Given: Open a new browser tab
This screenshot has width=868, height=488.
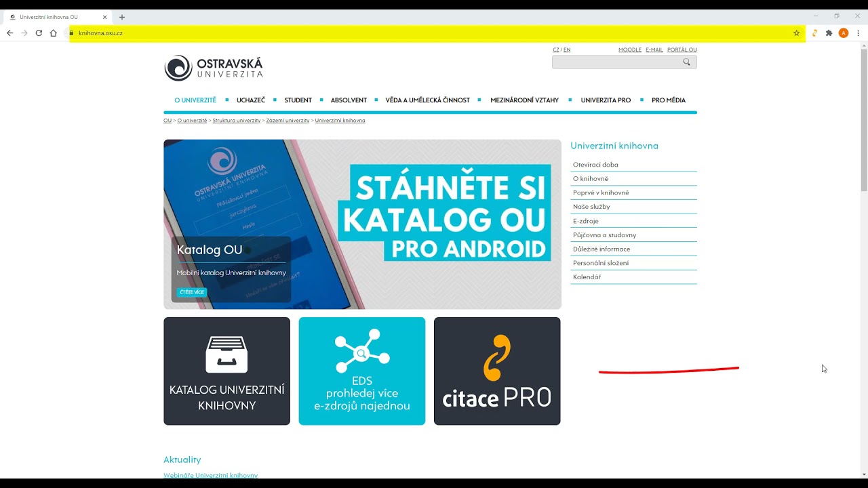Looking at the screenshot, I should 122,17.
